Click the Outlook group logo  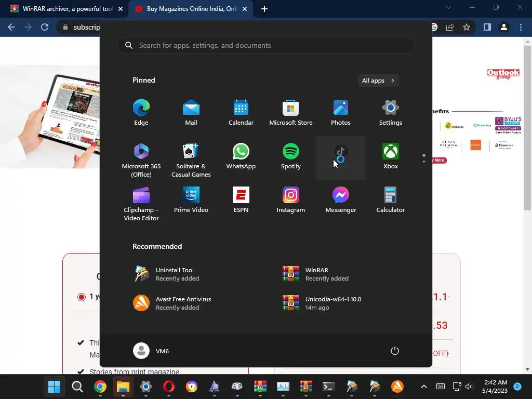[x=503, y=74]
